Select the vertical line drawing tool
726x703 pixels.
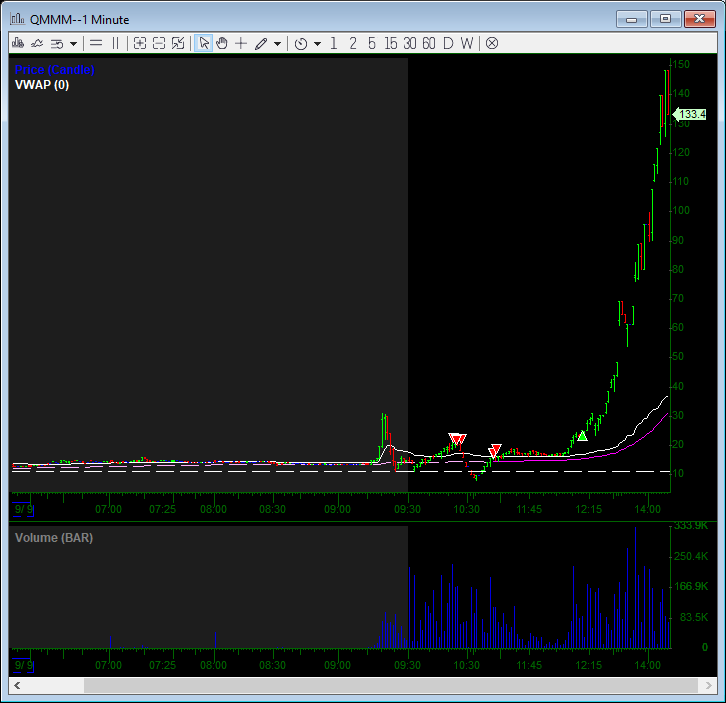tap(115, 44)
